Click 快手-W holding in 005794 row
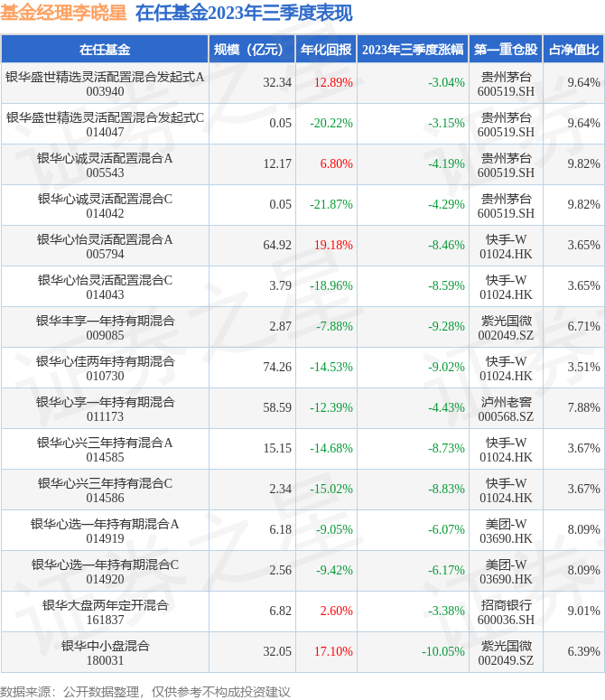 coord(506,246)
